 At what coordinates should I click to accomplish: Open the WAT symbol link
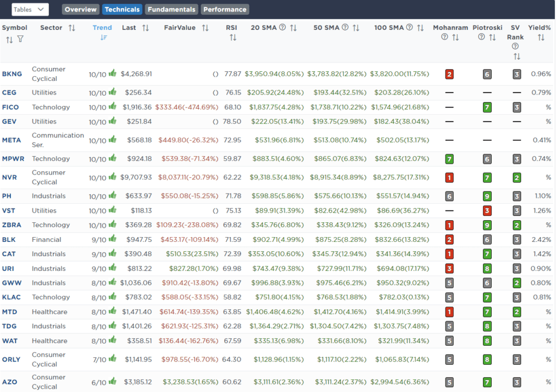click(10, 341)
